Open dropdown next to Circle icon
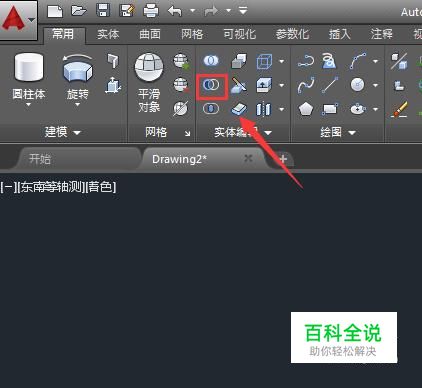The image size is (422, 388). pyautogui.click(x=376, y=85)
